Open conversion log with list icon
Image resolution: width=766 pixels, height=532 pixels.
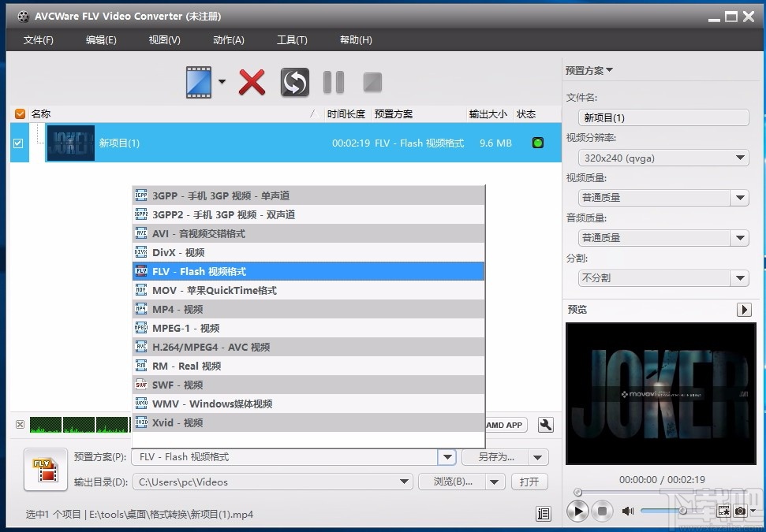[544, 514]
